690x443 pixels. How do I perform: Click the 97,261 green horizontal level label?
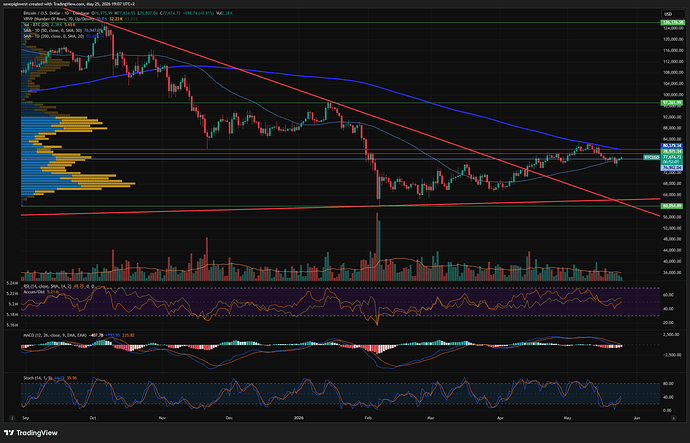pyautogui.click(x=672, y=103)
